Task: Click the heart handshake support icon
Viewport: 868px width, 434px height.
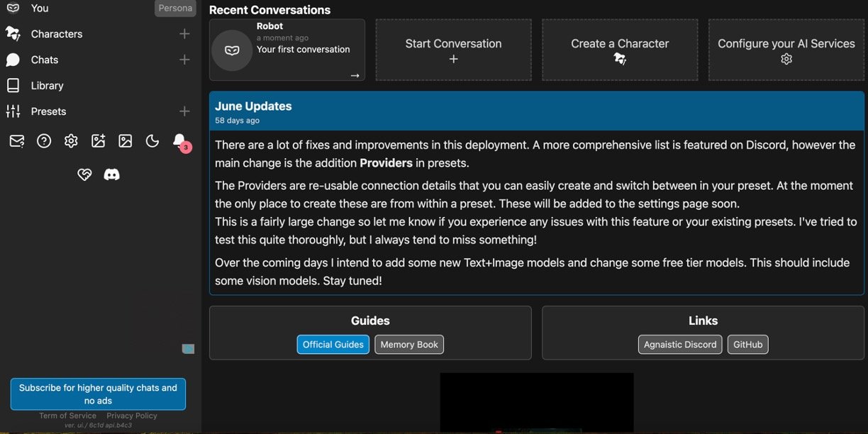Action: (84, 174)
